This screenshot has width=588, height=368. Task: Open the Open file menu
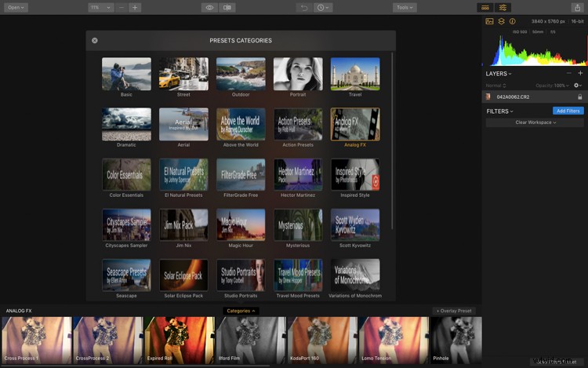16,8
